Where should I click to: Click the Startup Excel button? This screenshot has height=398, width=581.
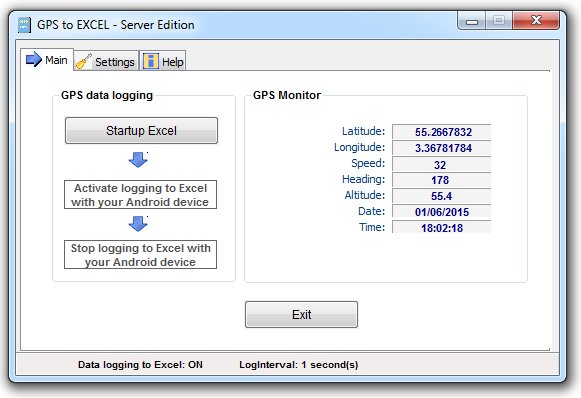tap(141, 130)
